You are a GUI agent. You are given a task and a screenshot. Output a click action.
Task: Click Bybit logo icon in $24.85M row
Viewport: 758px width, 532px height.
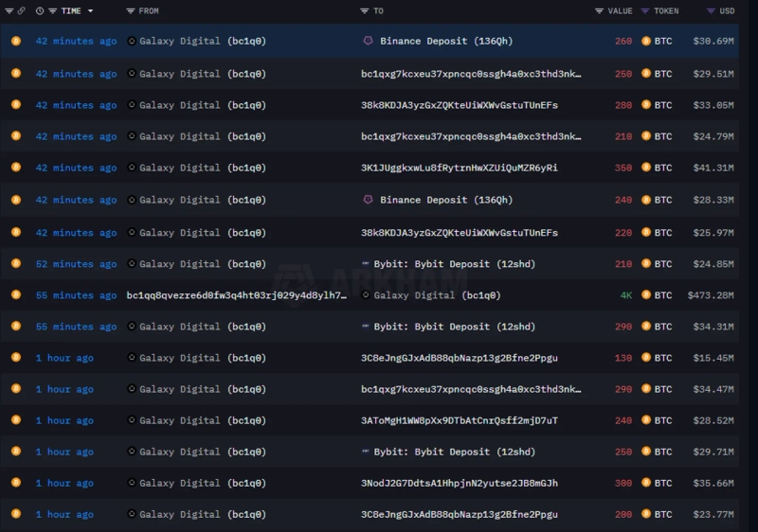tap(367, 263)
